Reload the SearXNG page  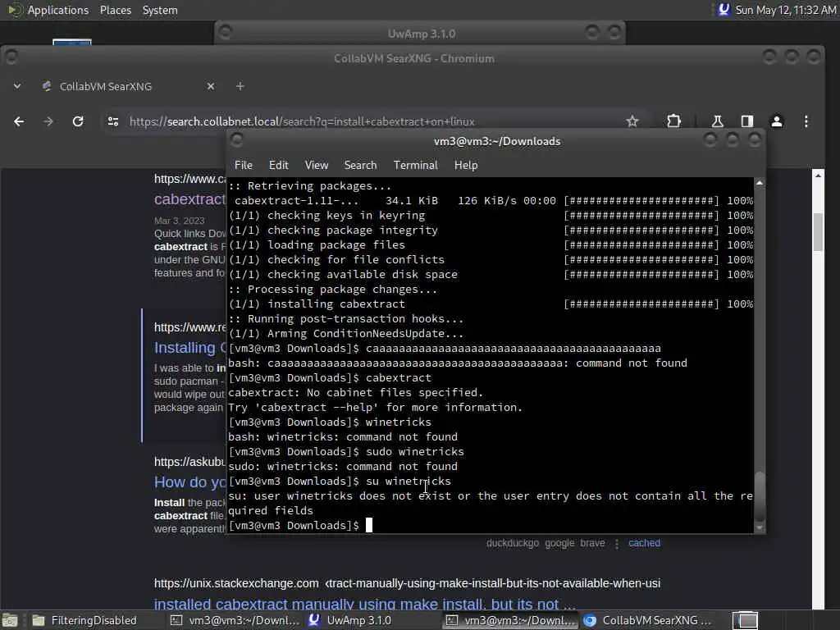(78, 121)
